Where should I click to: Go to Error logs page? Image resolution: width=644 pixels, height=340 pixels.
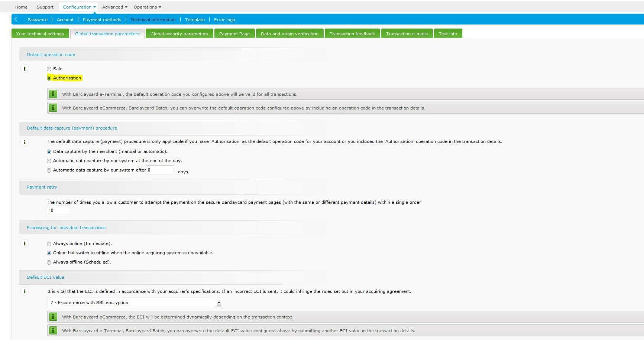tap(224, 20)
